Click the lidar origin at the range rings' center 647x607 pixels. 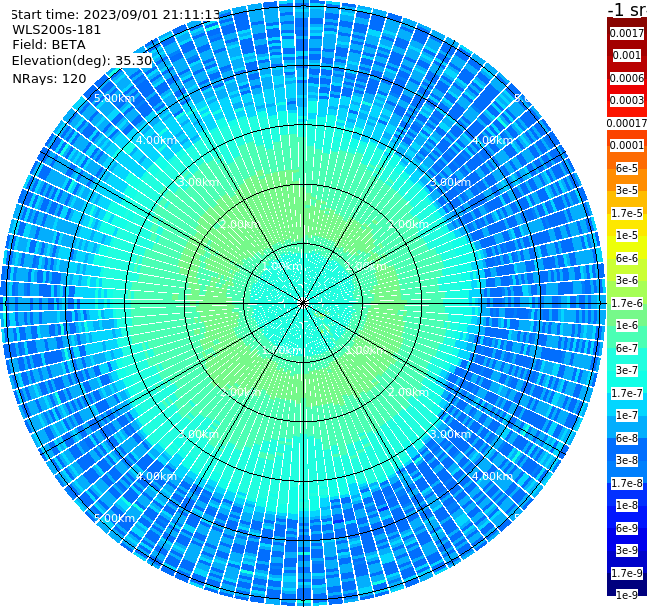pos(303,303)
